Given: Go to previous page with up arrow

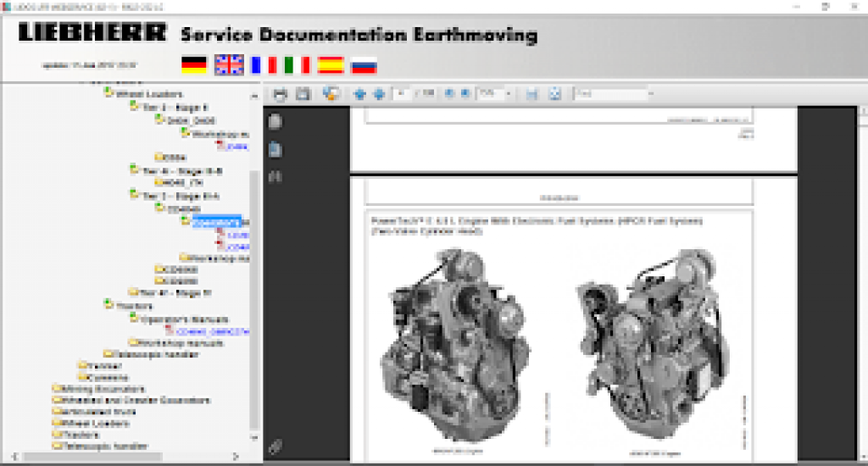Looking at the screenshot, I should (359, 94).
